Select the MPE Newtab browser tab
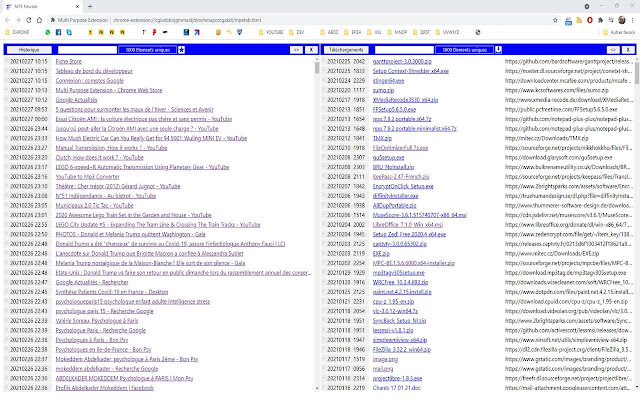The width and height of the screenshot is (640, 400). pos(42,7)
